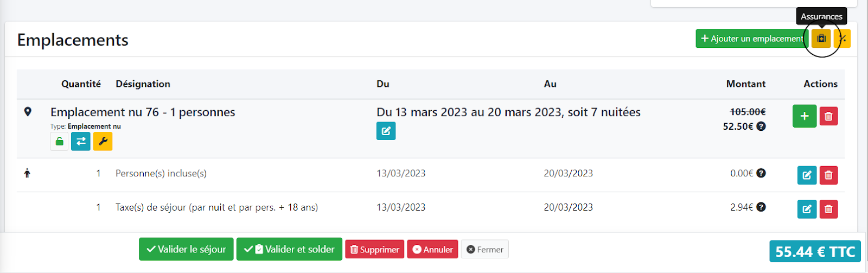Toggle the green unlocked padlock on Emplacement 76
The height and width of the screenshot is (273, 868).
click(59, 142)
